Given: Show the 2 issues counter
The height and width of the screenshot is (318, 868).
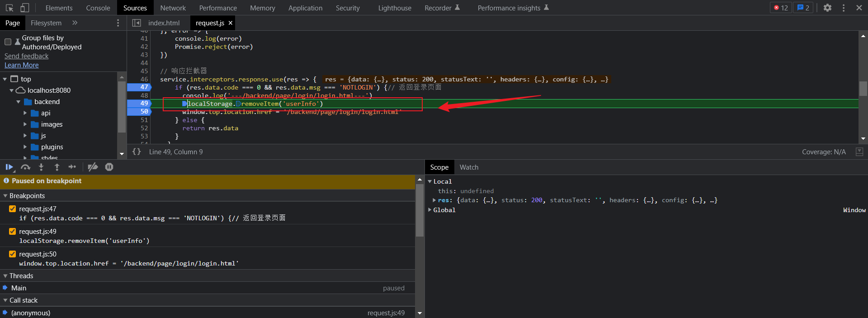Looking at the screenshot, I should tap(803, 8).
